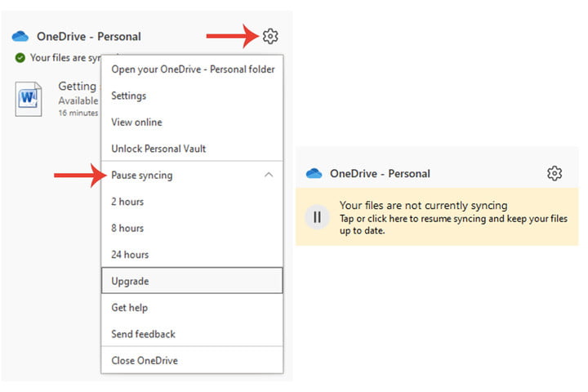
Task: Pause syncing for 2 hours
Action: [x=127, y=202]
